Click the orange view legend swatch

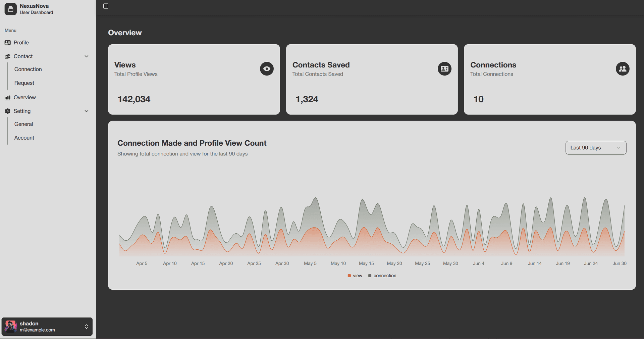pyautogui.click(x=349, y=276)
